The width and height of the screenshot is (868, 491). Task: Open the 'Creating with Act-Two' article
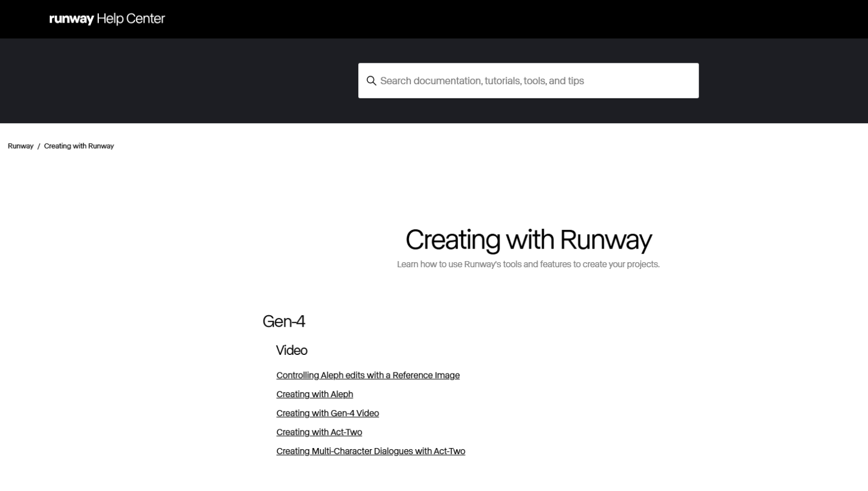pyautogui.click(x=319, y=432)
